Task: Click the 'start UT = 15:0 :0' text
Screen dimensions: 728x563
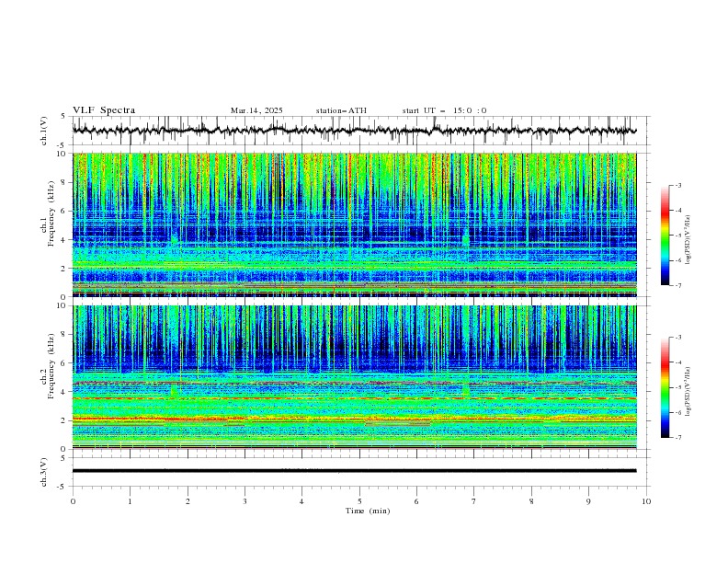Action: pyautogui.click(x=444, y=110)
